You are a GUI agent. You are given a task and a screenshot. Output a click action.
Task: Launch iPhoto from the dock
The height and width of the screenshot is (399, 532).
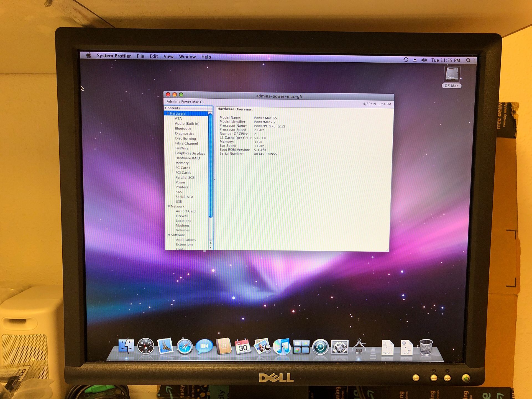click(262, 347)
